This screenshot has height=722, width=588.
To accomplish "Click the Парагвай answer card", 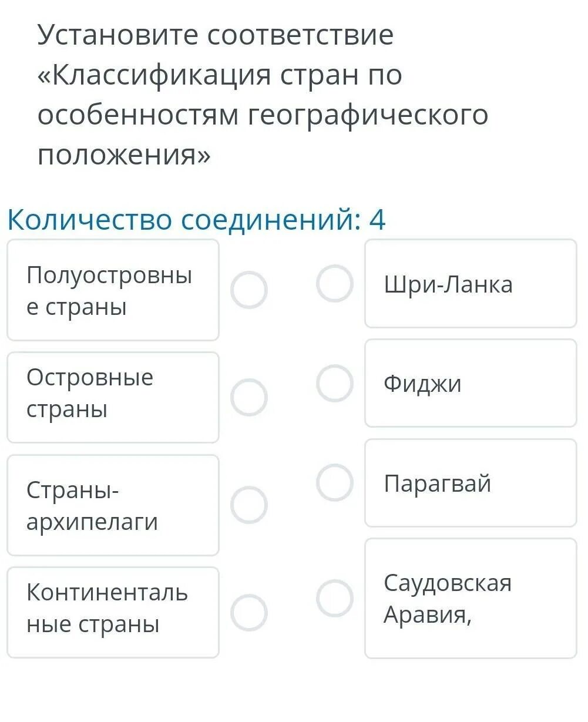I will pyautogui.click(x=471, y=483).
